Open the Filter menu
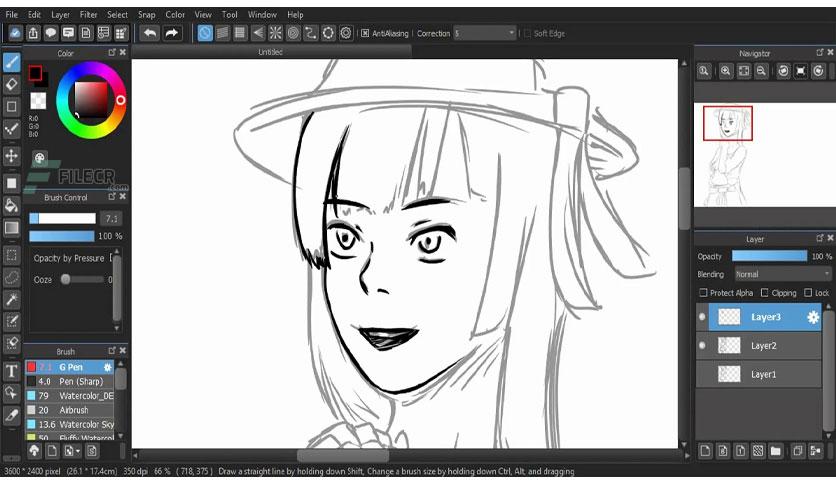 click(x=89, y=14)
